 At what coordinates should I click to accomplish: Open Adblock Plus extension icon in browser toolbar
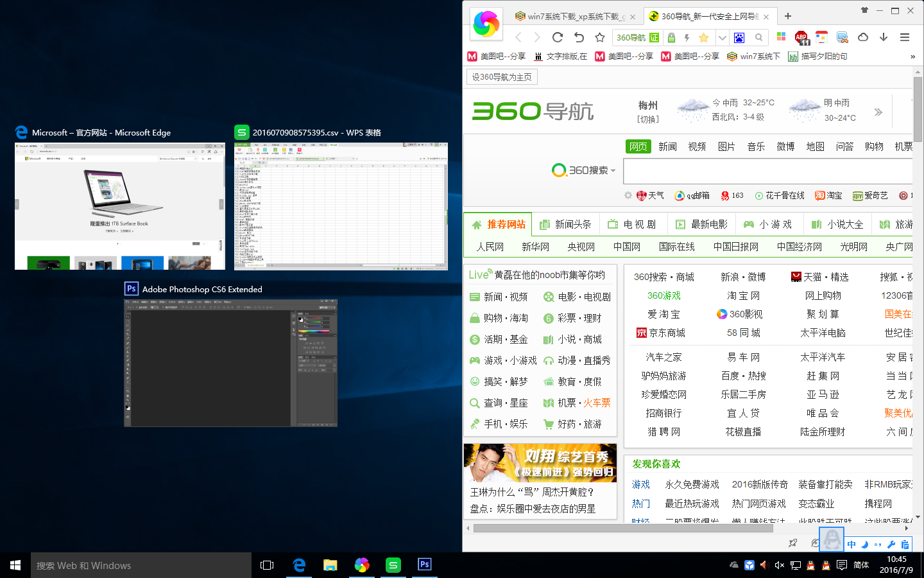[801, 37]
